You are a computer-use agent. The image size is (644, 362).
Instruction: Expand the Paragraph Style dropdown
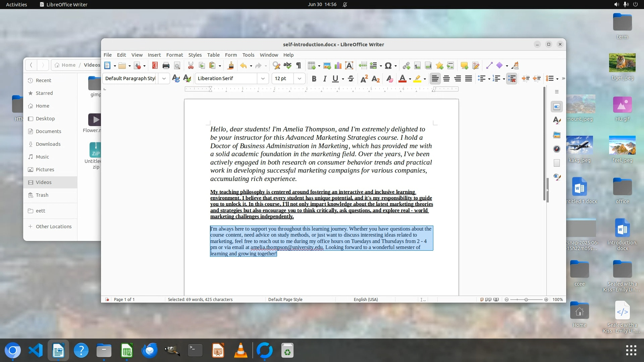164,78
